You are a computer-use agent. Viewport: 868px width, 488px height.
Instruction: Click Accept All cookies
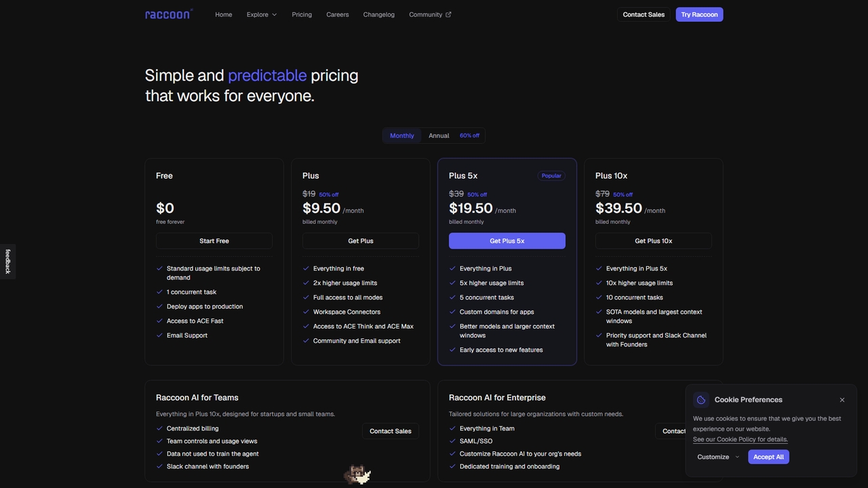point(768,457)
